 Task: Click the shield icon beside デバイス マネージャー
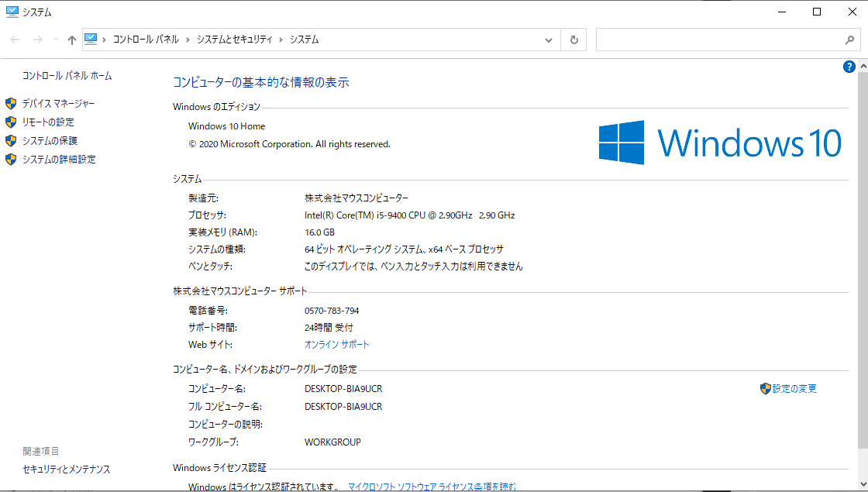coord(11,104)
